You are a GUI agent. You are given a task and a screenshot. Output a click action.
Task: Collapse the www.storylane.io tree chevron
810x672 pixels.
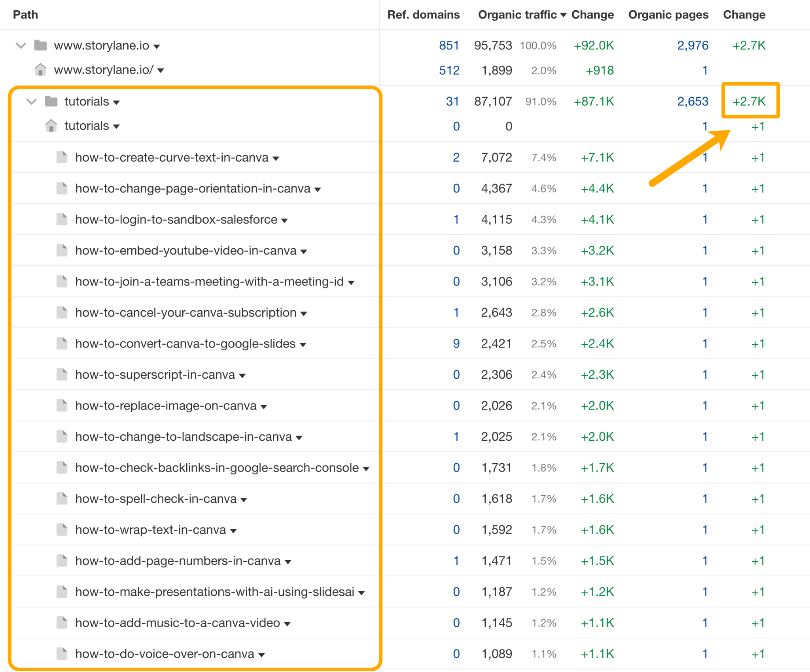21,45
